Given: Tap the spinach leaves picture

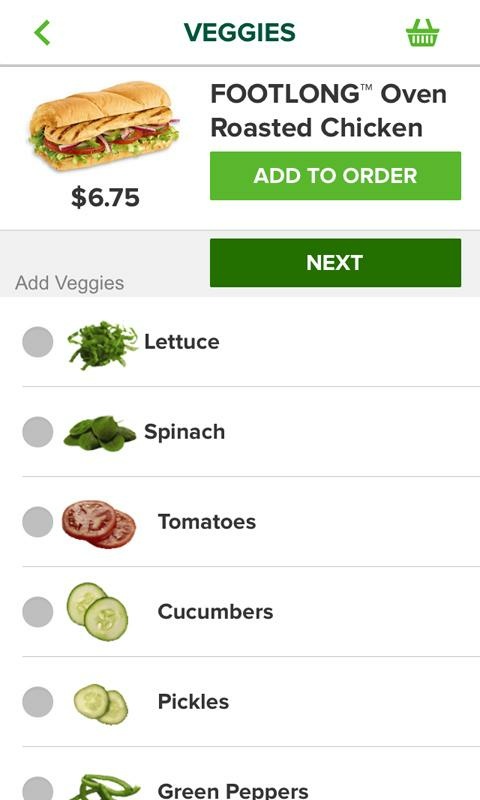Looking at the screenshot, I should [100, 433].
